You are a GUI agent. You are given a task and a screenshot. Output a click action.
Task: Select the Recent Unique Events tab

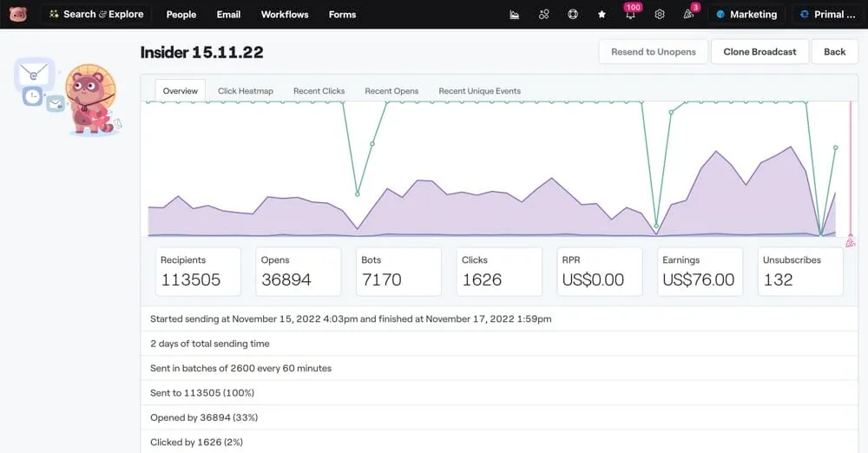(479, 91)
